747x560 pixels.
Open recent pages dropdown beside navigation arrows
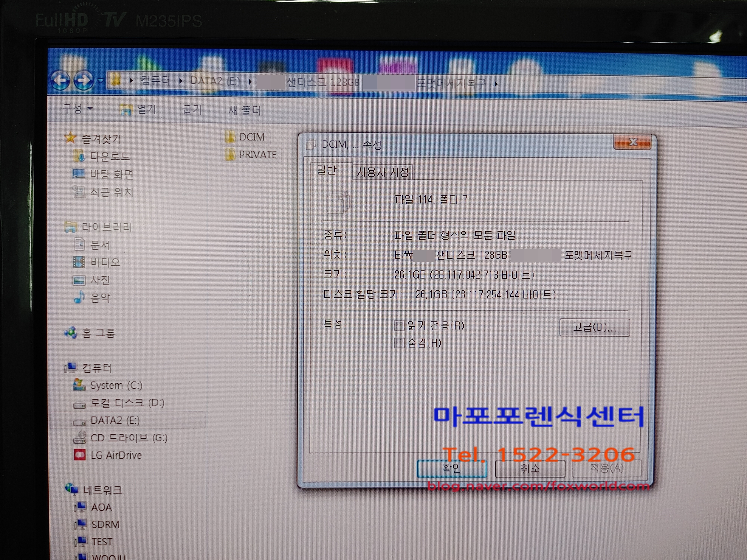100,81
